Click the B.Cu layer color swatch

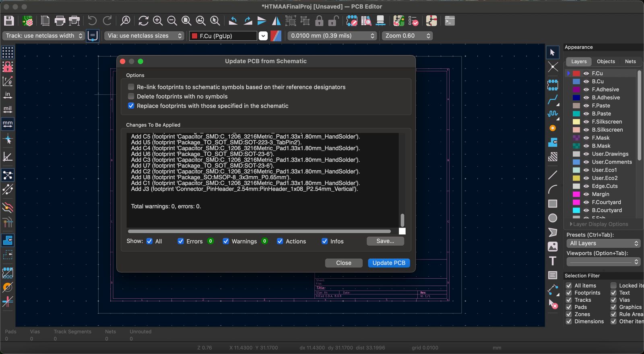(x=576, y=81)
